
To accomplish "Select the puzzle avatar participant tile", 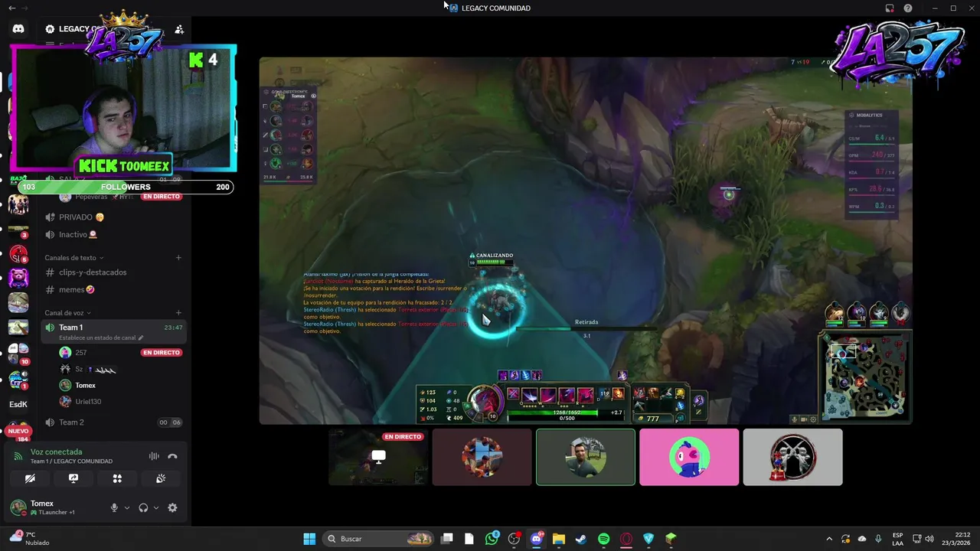I will (482, 457).
